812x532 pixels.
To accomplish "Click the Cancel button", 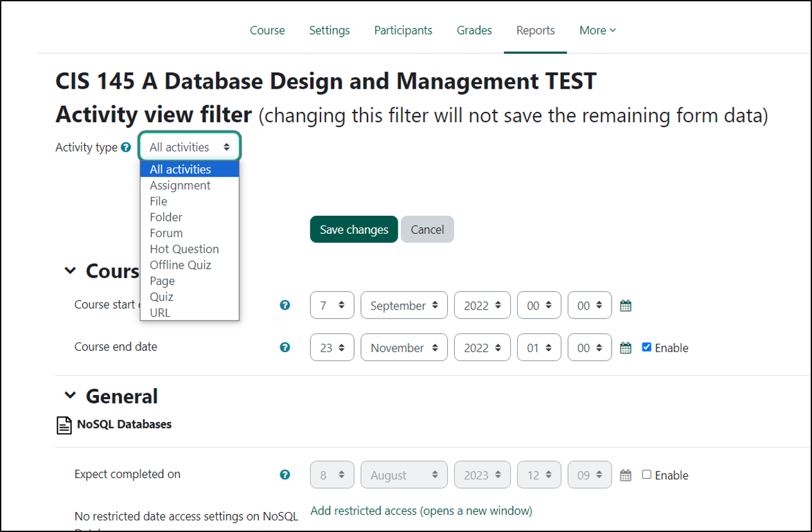I will point(427,229).
